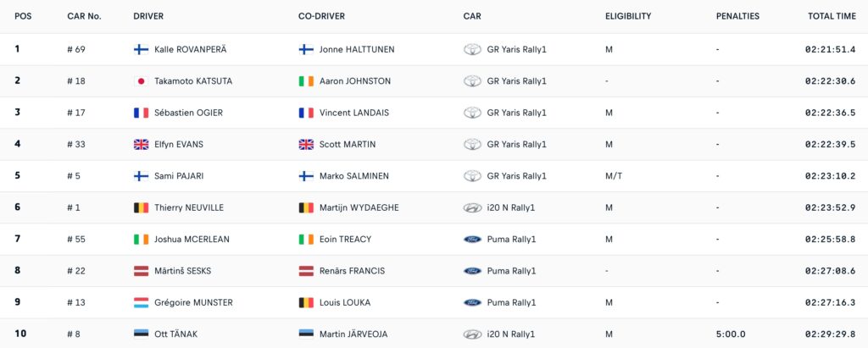This screenshot has height=348, width=868.
Task: Select the PENALTIES column header
Action: [x=737, y=16]
